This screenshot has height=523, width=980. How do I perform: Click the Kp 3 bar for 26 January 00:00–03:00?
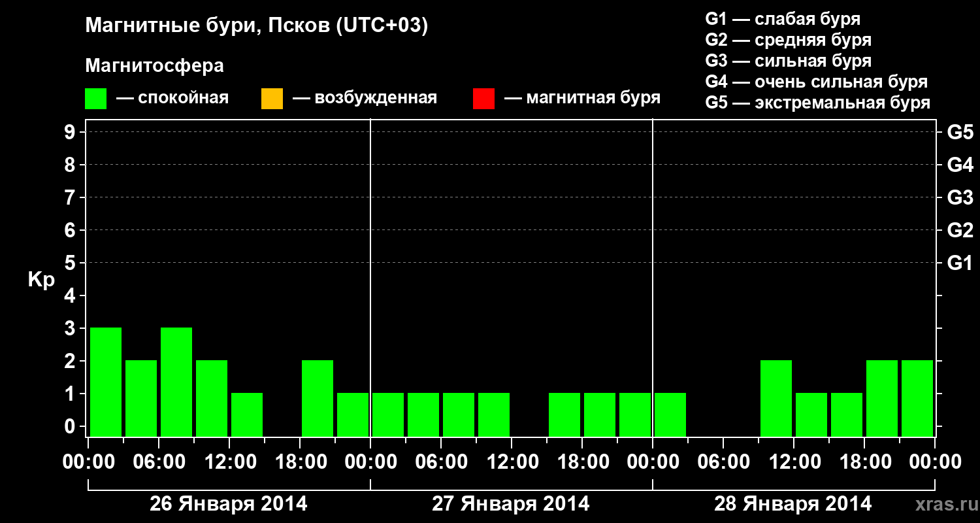pyautogui.click(x=106, y=382)
